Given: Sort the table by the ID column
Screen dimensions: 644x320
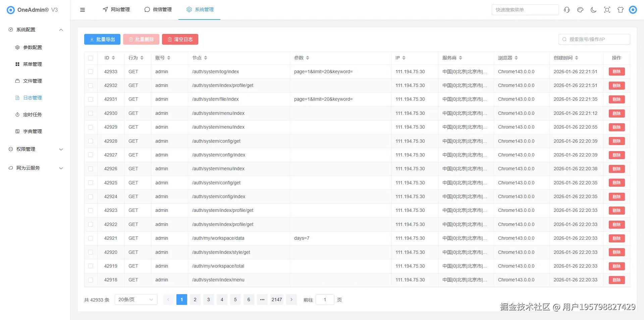Looking at the screenshot, I should (x=113, y=58).
